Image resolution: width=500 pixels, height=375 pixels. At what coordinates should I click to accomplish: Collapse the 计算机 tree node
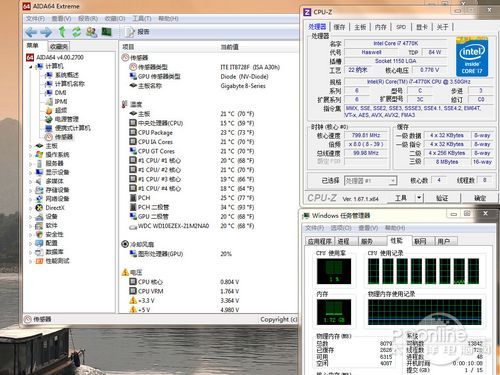pyautogui.click(x=31, y=67)
